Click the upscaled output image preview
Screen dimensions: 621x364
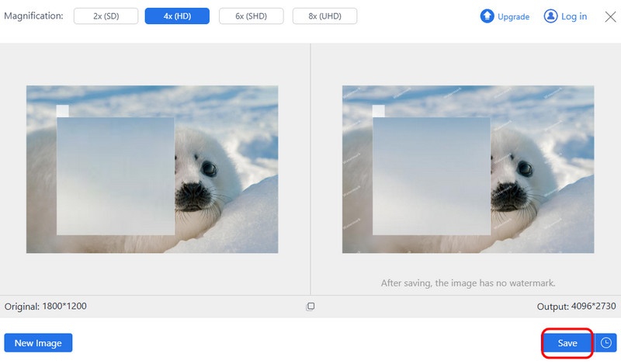click(468, 169)
